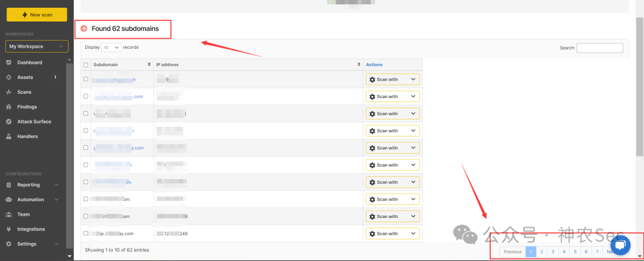Click the Attack Surface icon
This screenshot has width=644, height=261.
[8, 122]
